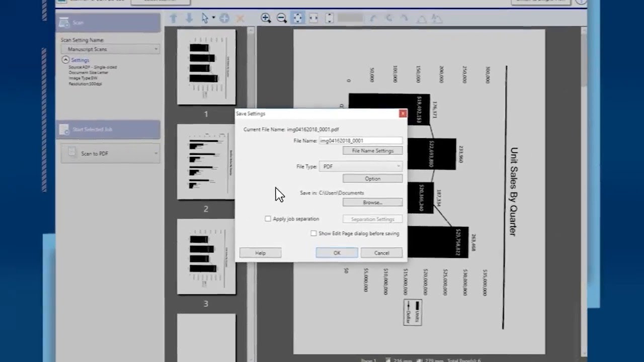644x362 pixels.
Task: Click the move page down arrow
Action: click(x=189, y=18)
